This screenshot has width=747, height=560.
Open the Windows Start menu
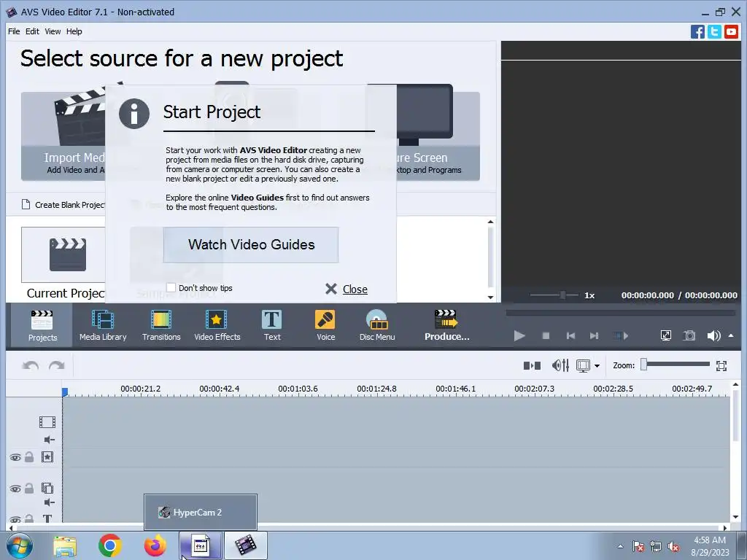(x=19, y=545)
